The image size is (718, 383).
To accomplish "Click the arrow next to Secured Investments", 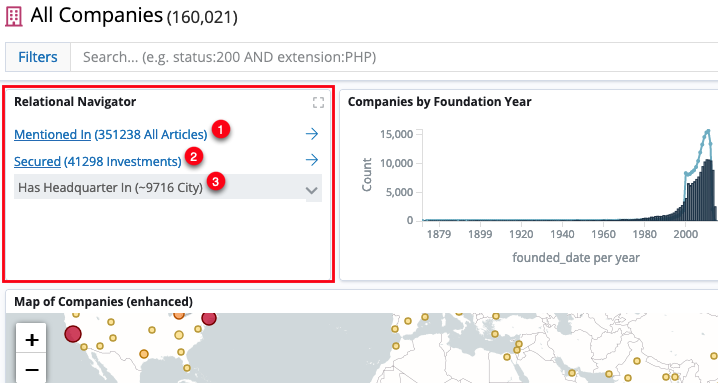I will click(x=312, y=160).
